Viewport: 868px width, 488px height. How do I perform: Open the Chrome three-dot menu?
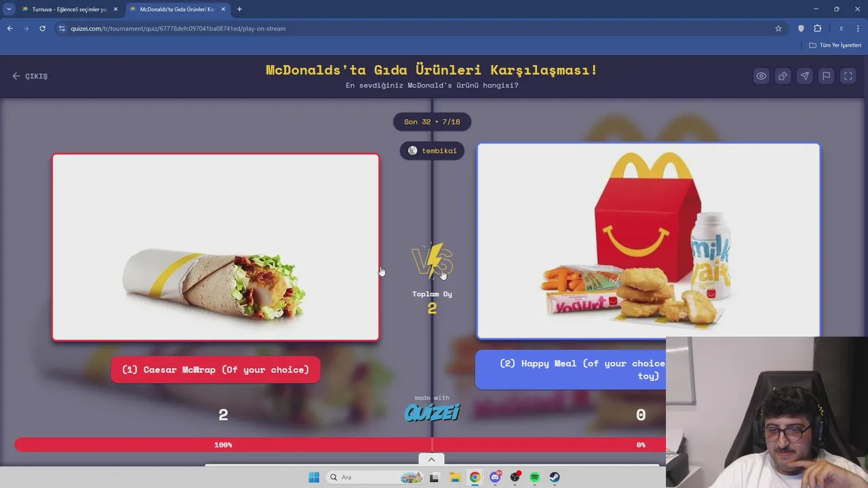coord(858,28)
